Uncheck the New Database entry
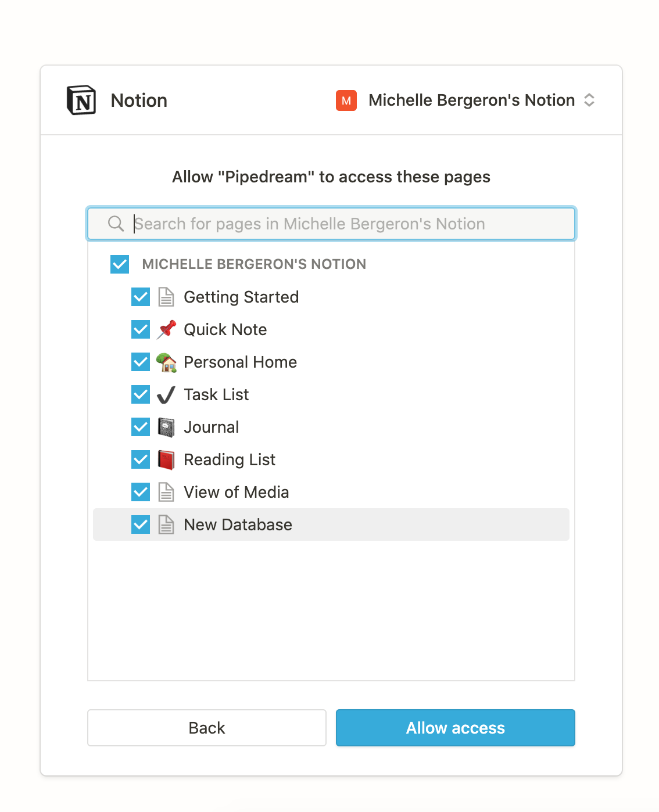The height and width of the screenshot is (812, 659). tap(140, 524)
